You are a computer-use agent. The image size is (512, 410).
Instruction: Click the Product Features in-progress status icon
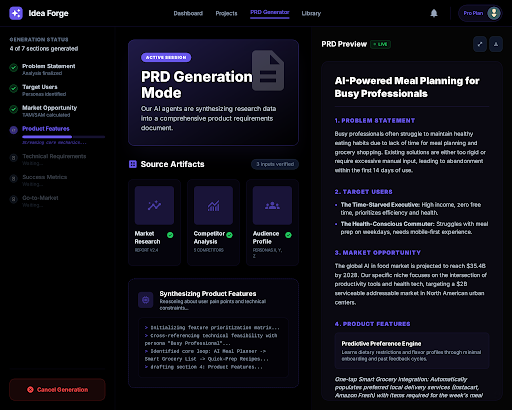(13, 130)
